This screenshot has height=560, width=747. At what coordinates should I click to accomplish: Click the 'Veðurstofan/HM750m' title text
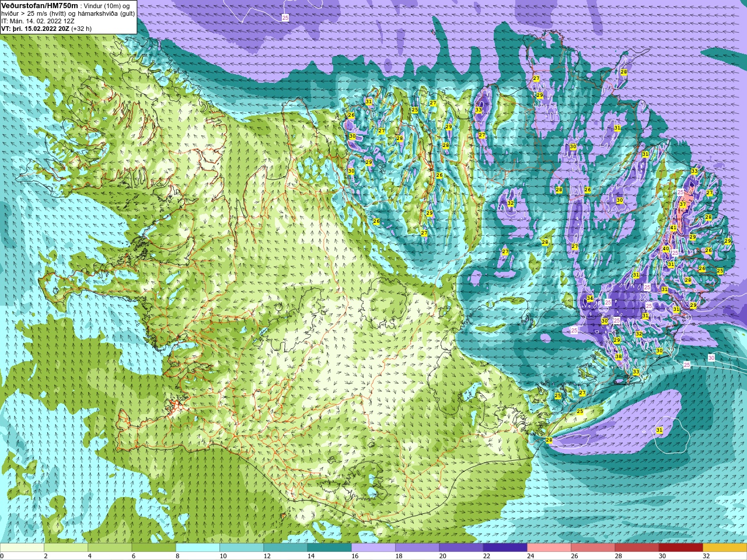click(40, 5)
